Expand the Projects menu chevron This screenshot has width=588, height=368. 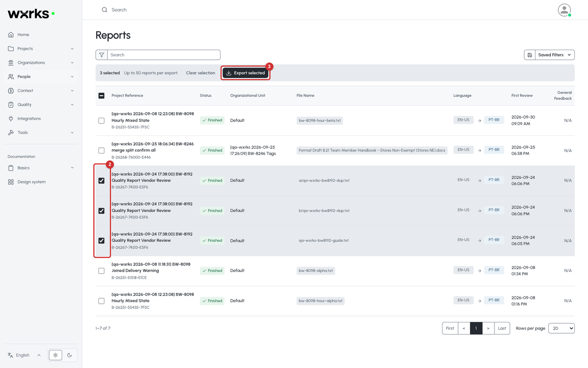[x=72, y=49]
